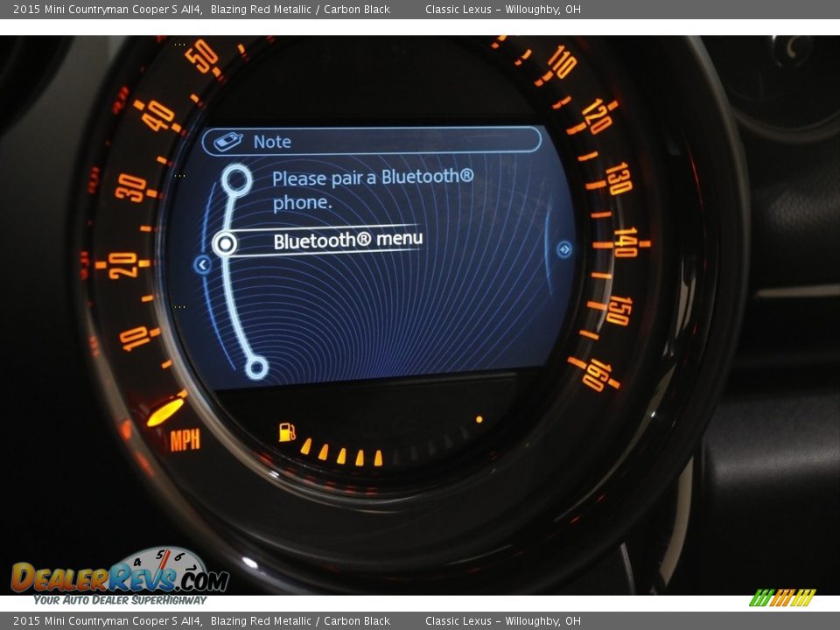Click the right arrow icon on the display

pos(563,249)
